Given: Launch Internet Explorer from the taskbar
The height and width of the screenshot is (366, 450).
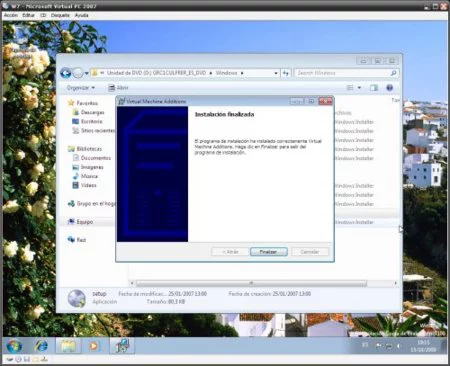Looking at the screenshot, I should click(41, 346).
